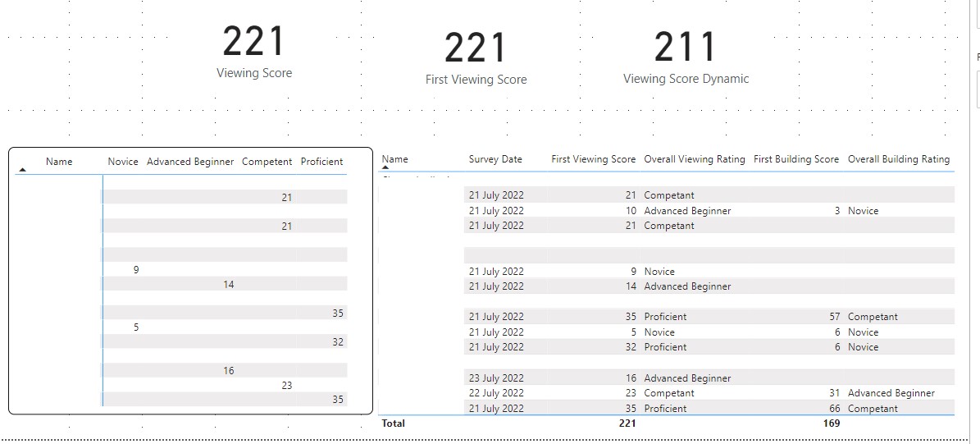Select 'Competant' building rating beside 57
The width and height of the screenshot is (980, 444).
tap(873, 317)
